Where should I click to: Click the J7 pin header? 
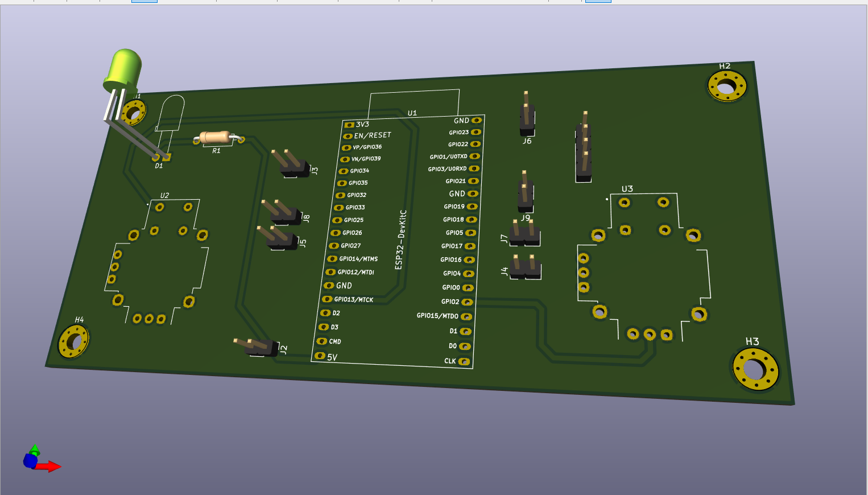click(x=524, y=234)
